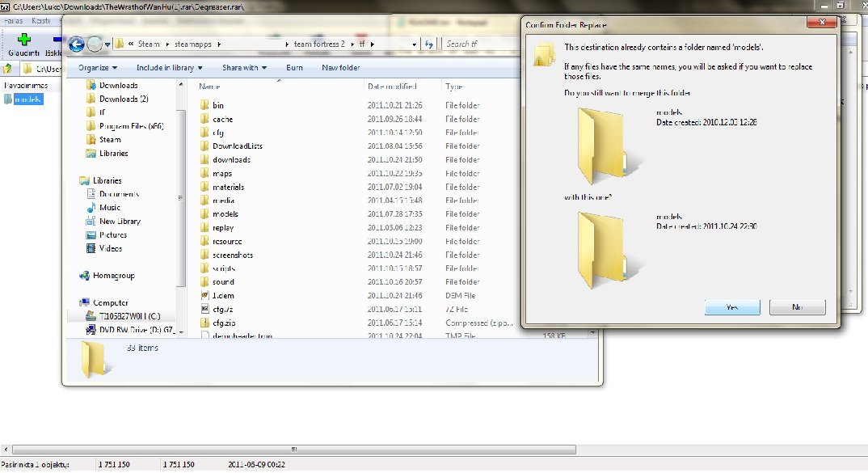Click New folder in the toolbar

tap(341, 68)
